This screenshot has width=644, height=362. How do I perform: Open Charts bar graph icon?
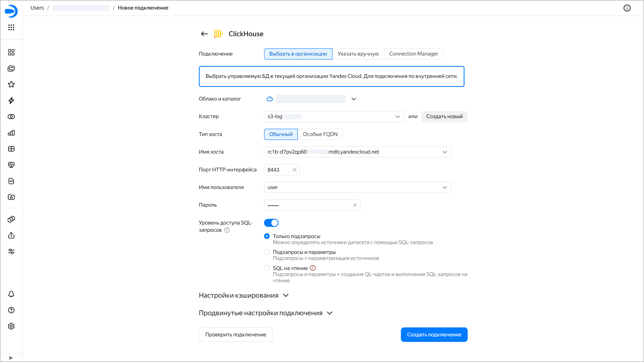11,133
